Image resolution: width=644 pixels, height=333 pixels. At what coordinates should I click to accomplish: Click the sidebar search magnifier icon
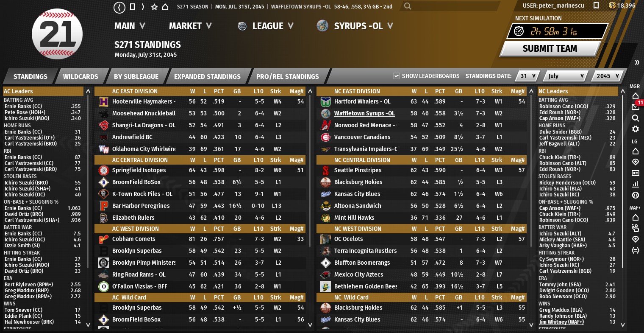click(635, 118)
